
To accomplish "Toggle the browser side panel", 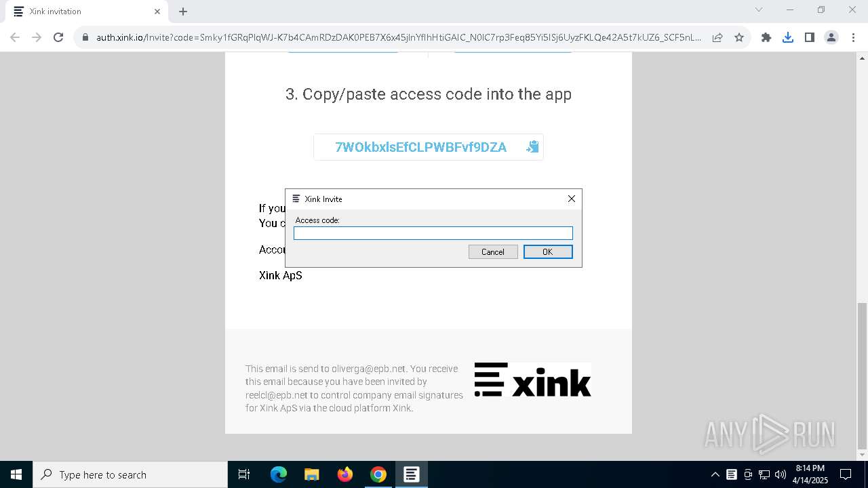I will pyautogui.click(x=810, y=37).
